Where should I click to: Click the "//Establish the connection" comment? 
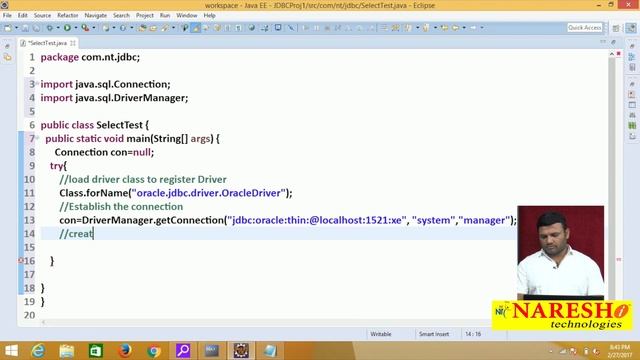point(121,207)
